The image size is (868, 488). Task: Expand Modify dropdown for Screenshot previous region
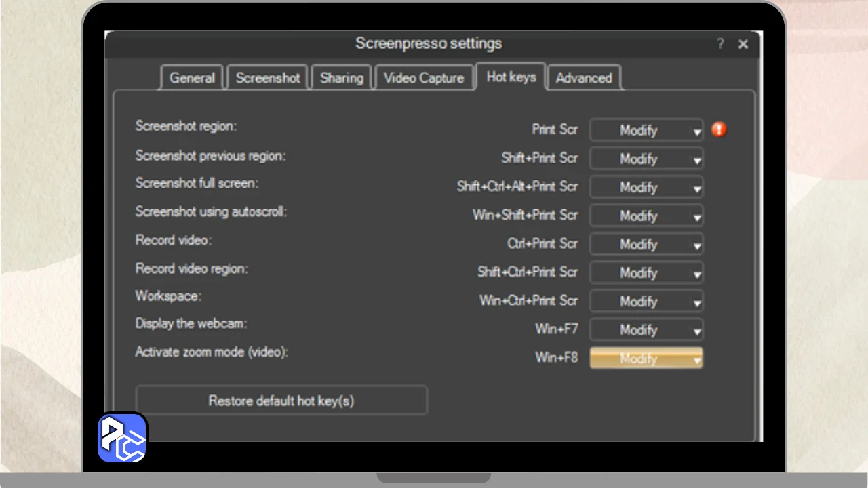[x=646, y=159]
